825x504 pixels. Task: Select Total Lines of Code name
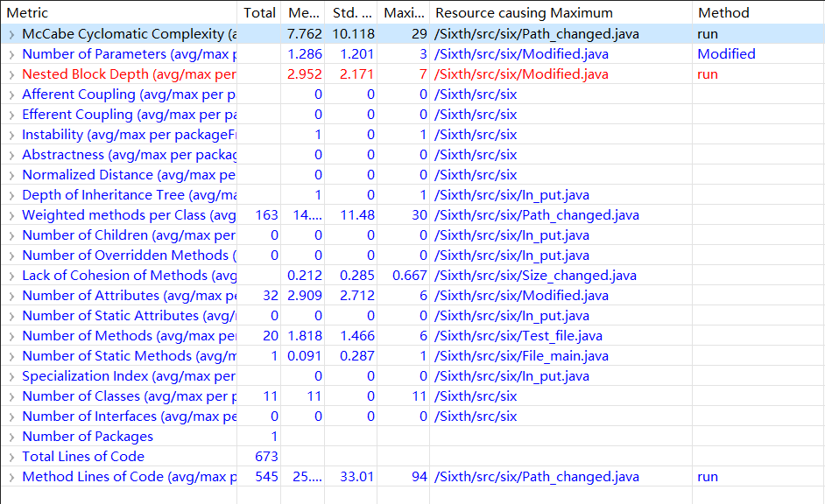(83, 457)
